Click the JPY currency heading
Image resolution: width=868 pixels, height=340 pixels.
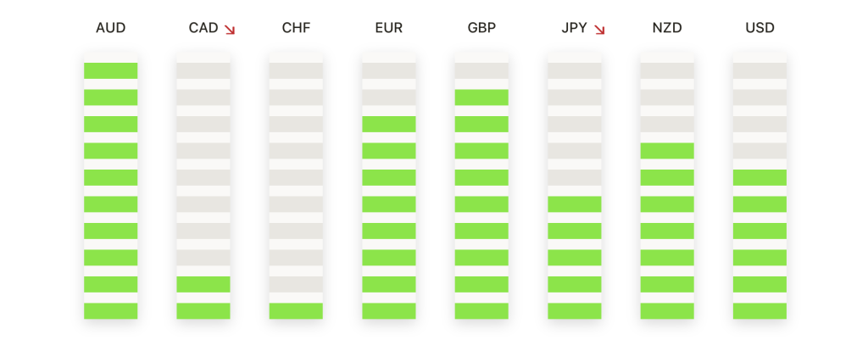click(574, 28)
